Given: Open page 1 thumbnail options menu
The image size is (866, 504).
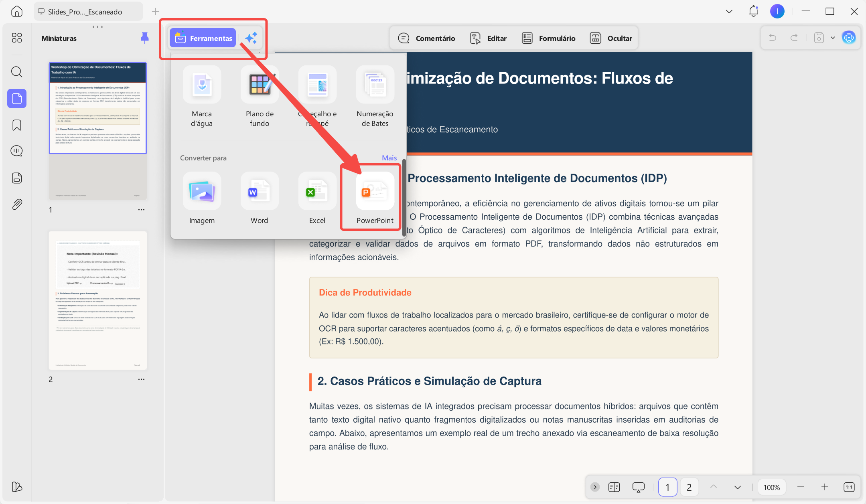Looking at the screenshot, I should 141,210.
